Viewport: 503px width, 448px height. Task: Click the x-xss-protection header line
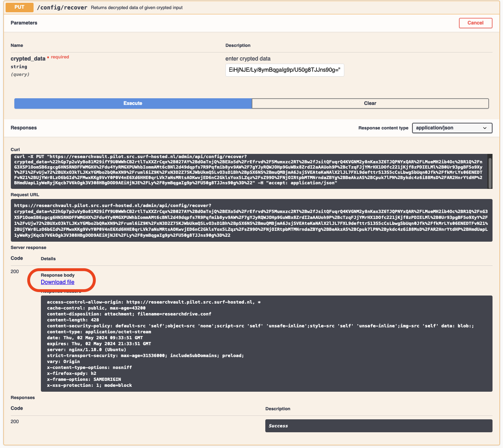click(x=89, y=385)
